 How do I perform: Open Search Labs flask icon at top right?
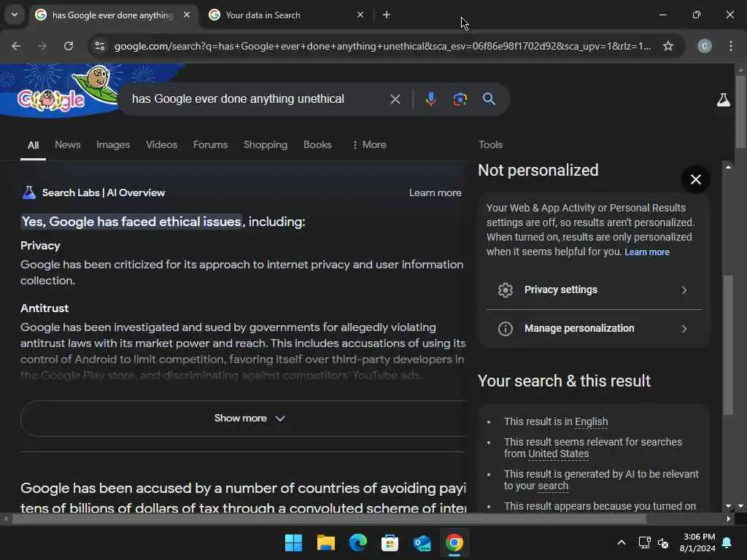(724, 100)
